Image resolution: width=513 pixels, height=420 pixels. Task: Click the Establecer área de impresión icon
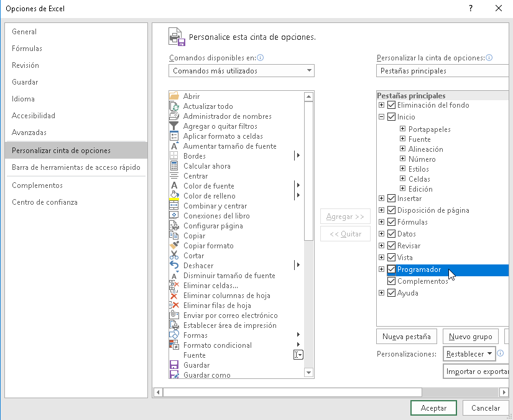tap(174, 325)
